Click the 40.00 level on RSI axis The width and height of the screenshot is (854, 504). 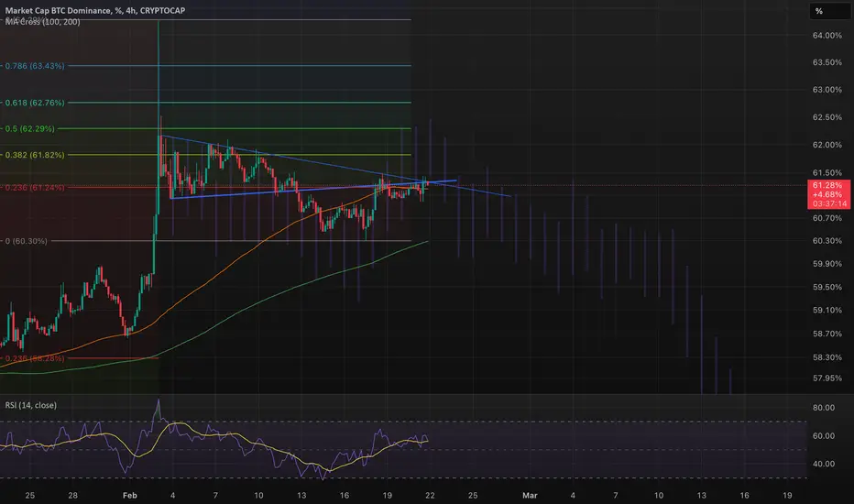pyautogui.click(x=824, y=464)
